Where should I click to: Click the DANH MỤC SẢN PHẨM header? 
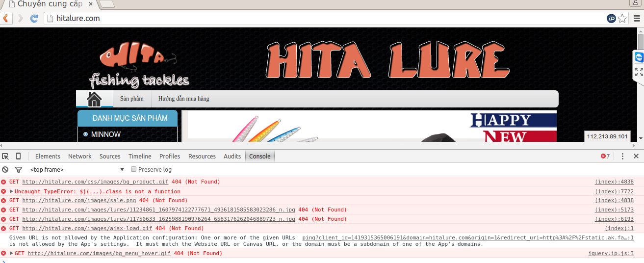(x=128, y=118)
